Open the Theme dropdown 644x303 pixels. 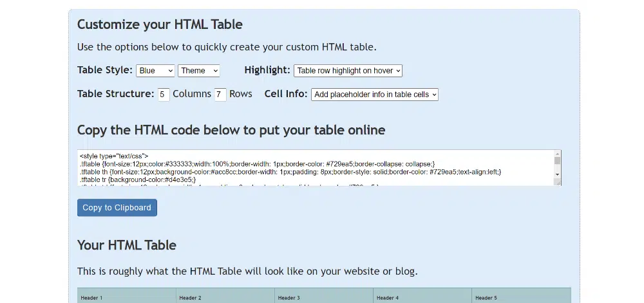click(x=199, y=71)
